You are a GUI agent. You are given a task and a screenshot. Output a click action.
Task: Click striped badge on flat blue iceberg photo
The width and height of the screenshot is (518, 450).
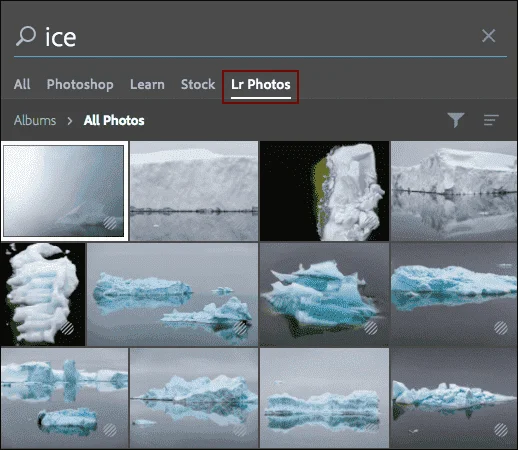pos(501,328)
